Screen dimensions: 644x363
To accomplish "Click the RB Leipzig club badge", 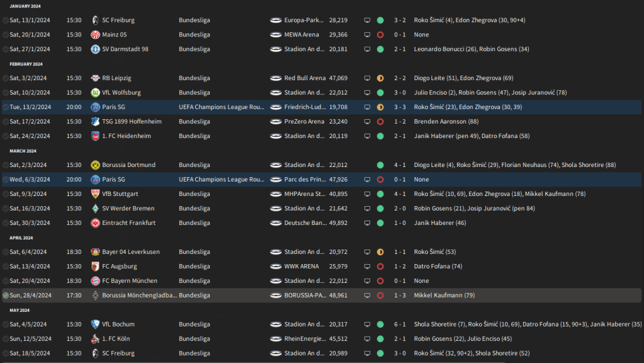I will (95, 78).
